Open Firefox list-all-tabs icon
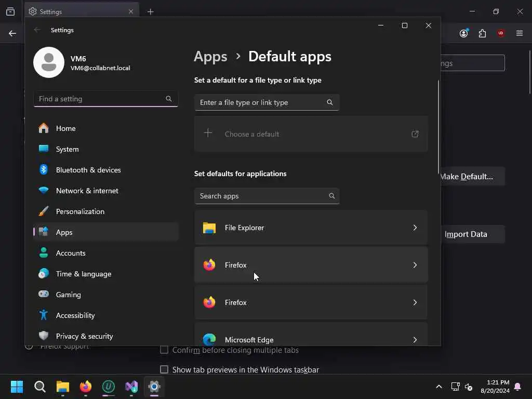The height and width of the screenshot is (399, 532). 10,11
